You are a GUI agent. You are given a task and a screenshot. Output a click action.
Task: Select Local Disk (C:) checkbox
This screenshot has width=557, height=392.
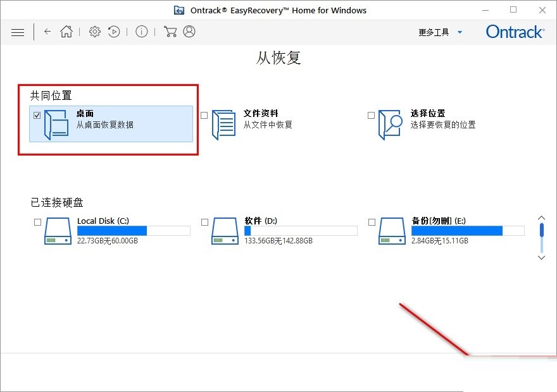point(37,222)
